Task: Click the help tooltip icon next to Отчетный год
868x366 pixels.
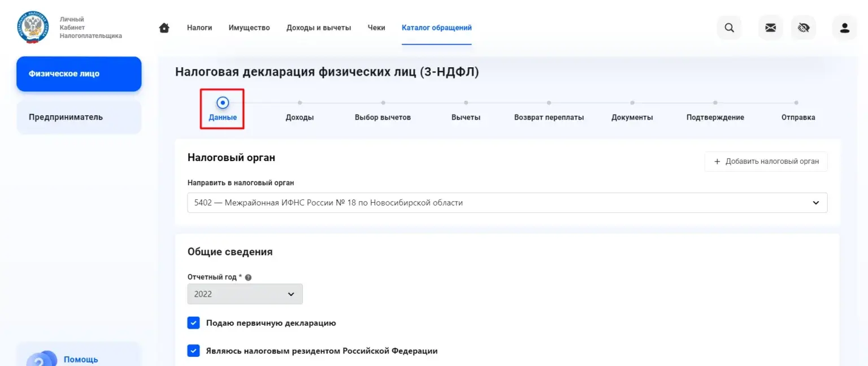Action: [x=248, y=277]
